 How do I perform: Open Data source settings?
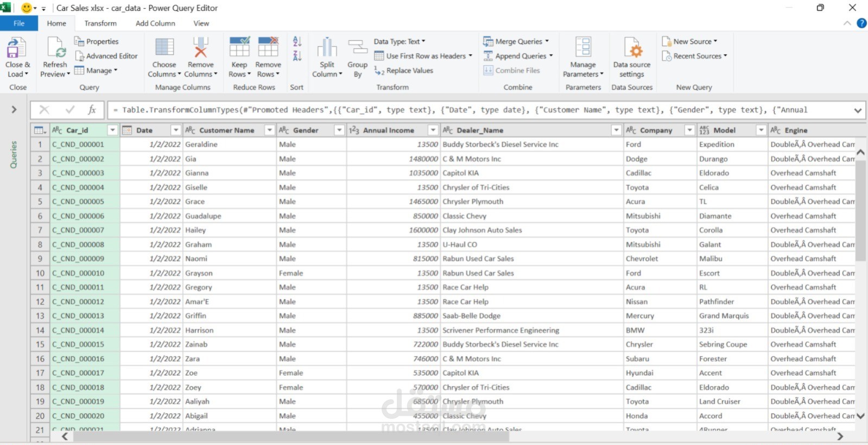(632, 58)
